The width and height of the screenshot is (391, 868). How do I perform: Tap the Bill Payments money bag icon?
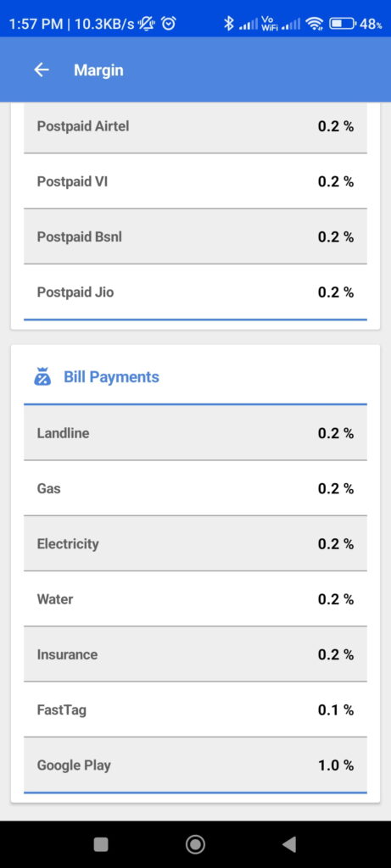click(x=42, y=377)
